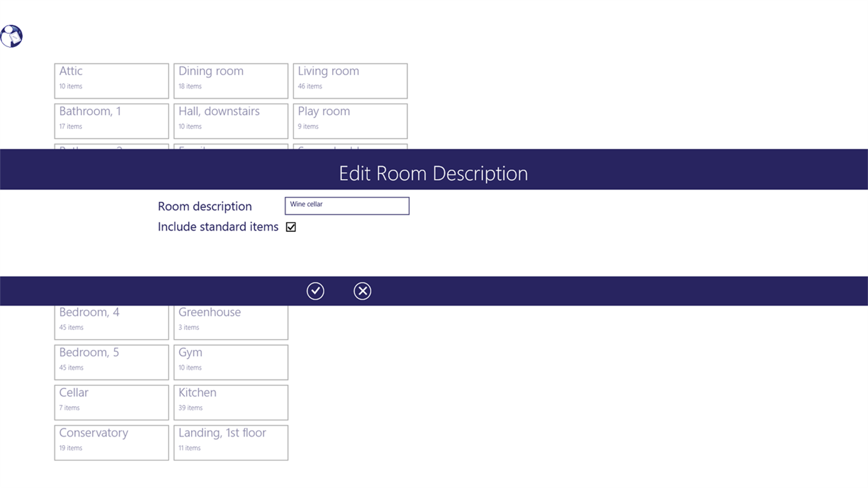
Task: Open the Dining room tile
Action: [231, 81]
